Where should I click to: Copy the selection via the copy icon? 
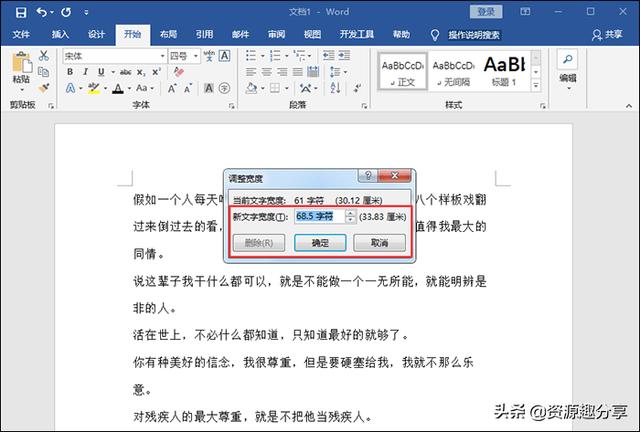[43, 72]
